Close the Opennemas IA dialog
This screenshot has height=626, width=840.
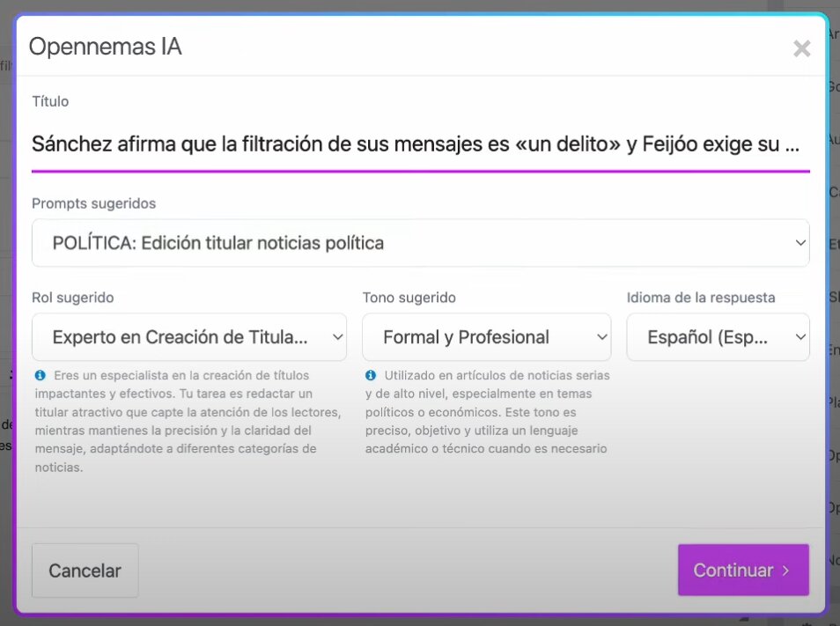tap(801, 48)
